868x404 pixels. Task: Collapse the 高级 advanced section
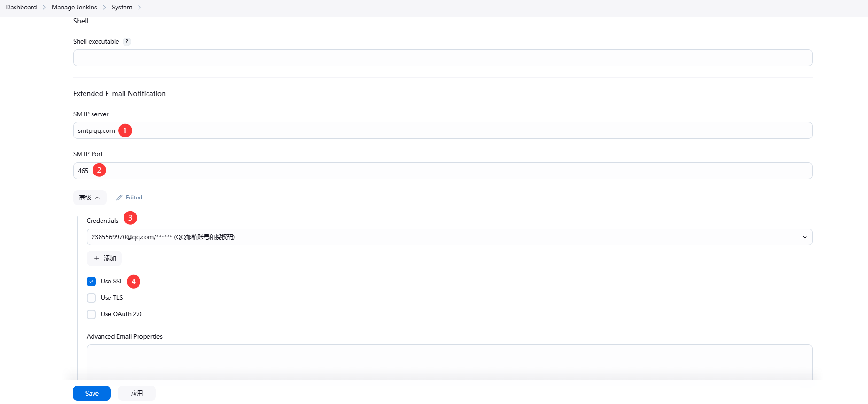pos(90,198)
